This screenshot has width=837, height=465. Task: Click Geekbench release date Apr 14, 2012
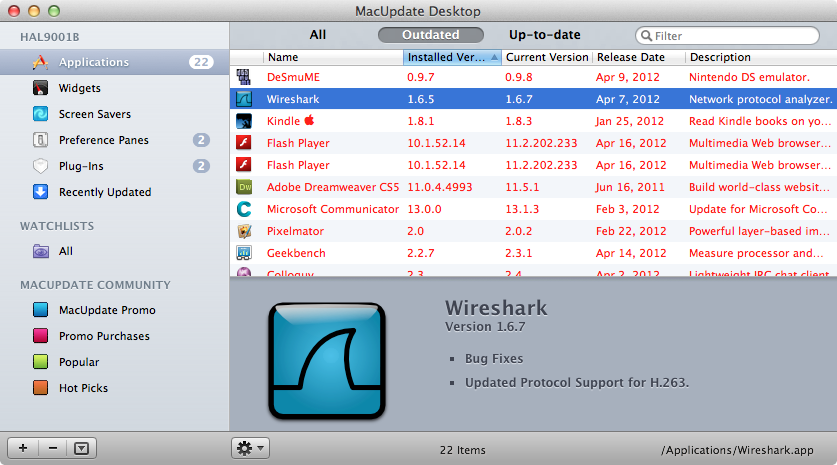tap(631, 253)
